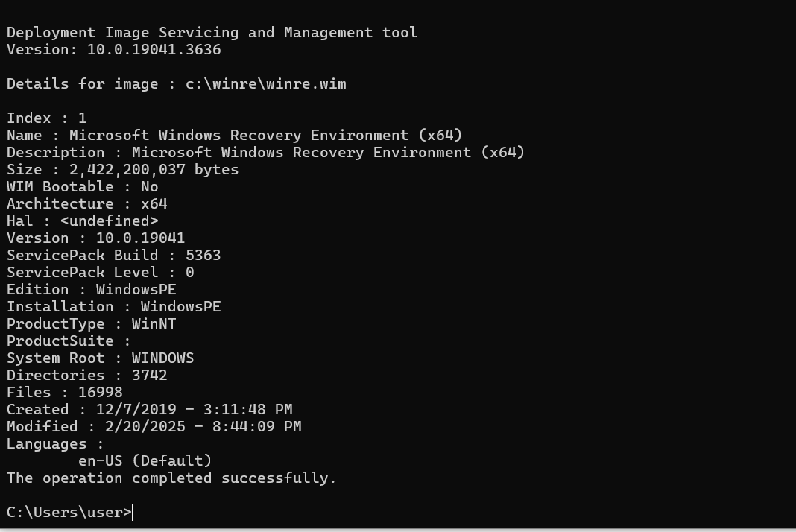Click the ServicePack Level : 0 line
This screenshot has height=532, width=796.
[100, 273]
